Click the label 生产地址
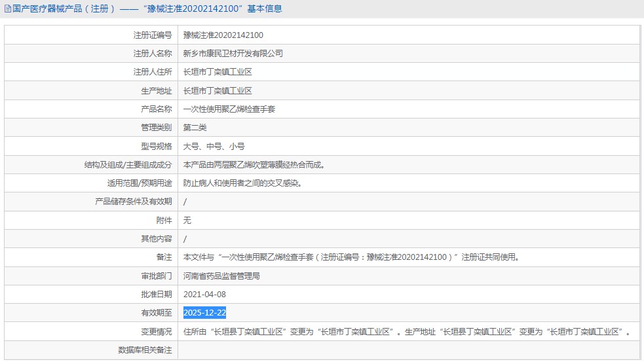 [157, 91]
